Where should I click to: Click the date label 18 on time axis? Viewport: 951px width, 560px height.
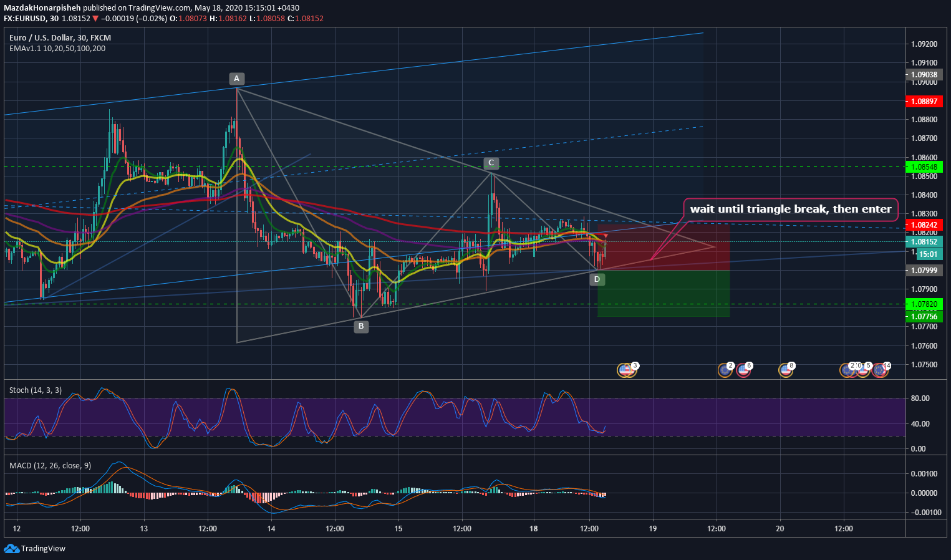533,529
